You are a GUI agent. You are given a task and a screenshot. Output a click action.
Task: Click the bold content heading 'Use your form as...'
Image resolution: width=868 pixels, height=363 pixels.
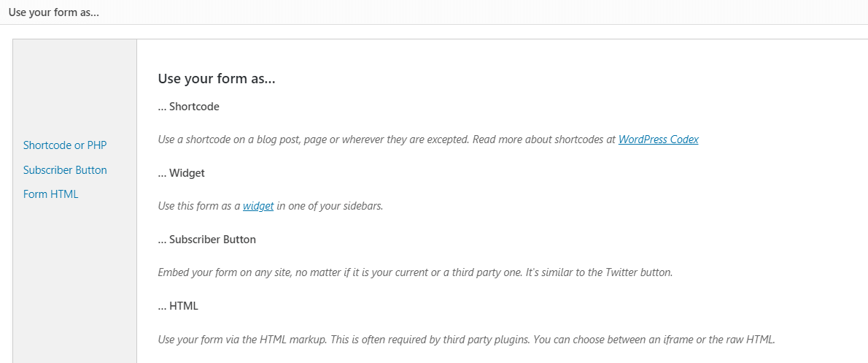click(x=216, y=79)
